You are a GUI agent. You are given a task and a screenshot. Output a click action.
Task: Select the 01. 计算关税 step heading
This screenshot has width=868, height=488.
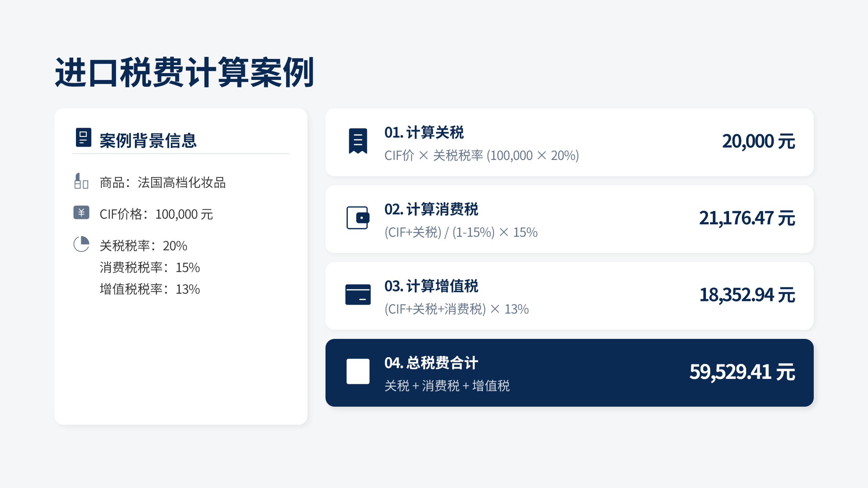pos(424,133)
